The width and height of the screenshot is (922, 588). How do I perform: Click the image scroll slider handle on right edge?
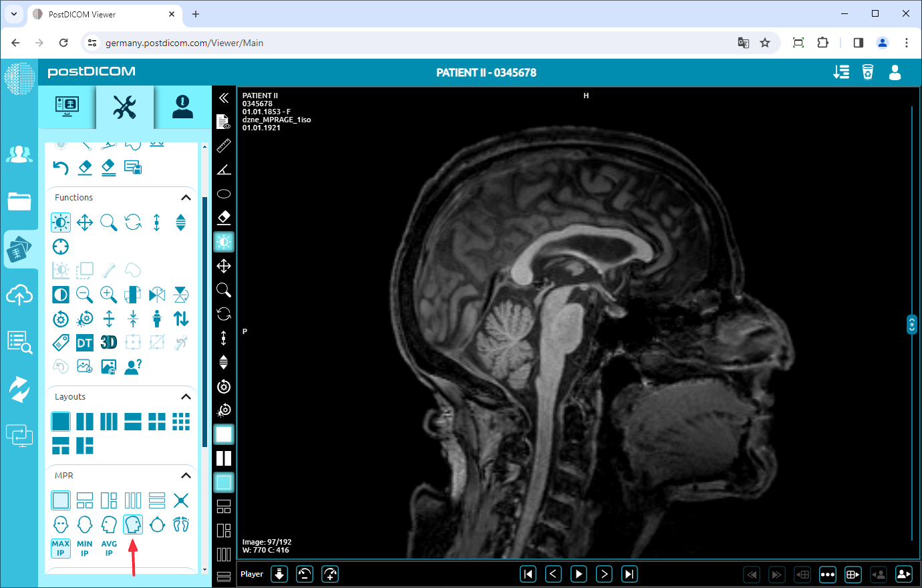912,324
